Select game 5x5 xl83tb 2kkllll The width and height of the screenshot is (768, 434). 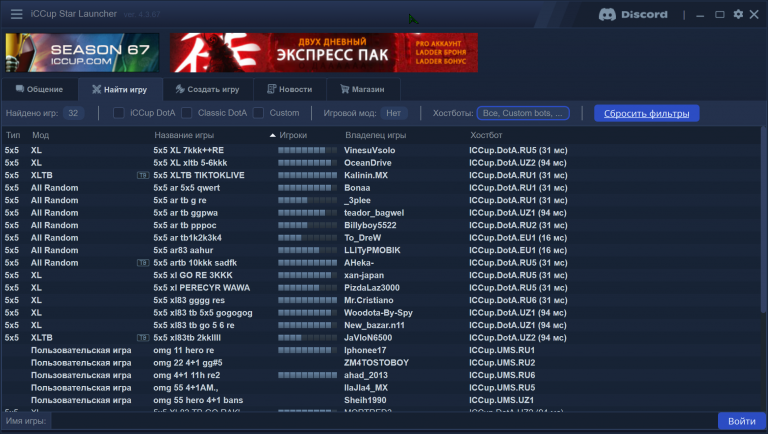point(382,338)
